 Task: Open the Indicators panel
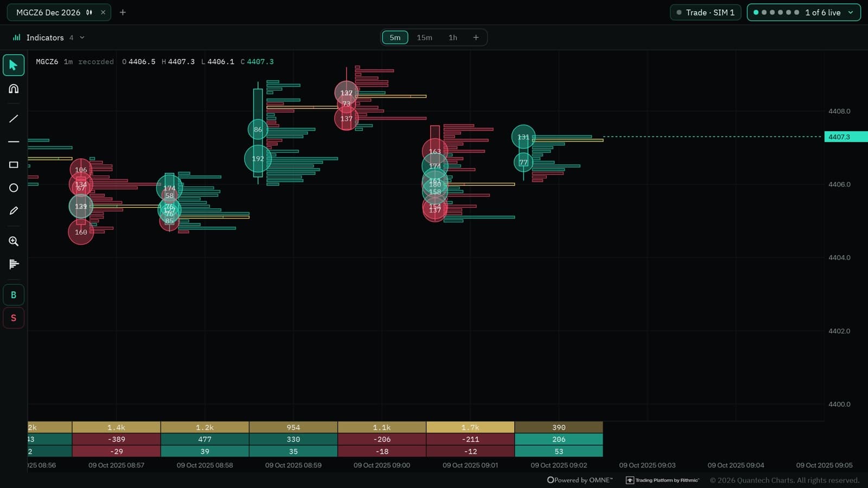click(49, 37)
